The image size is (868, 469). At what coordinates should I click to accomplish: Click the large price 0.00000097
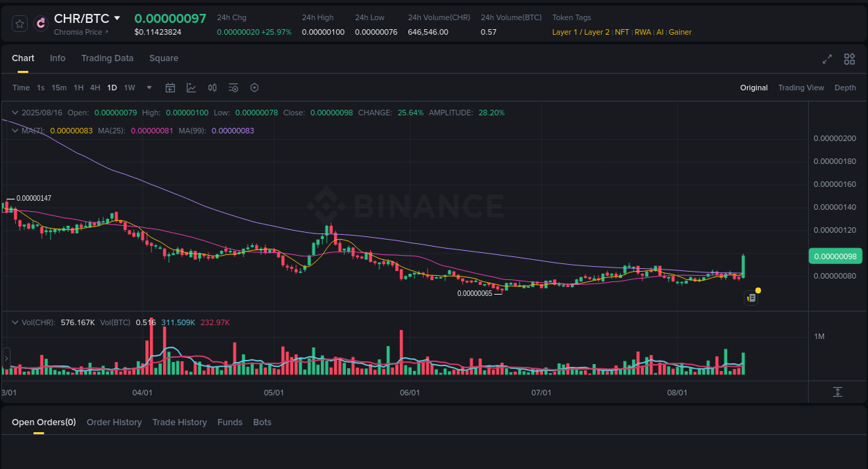(x=170, y=18)
